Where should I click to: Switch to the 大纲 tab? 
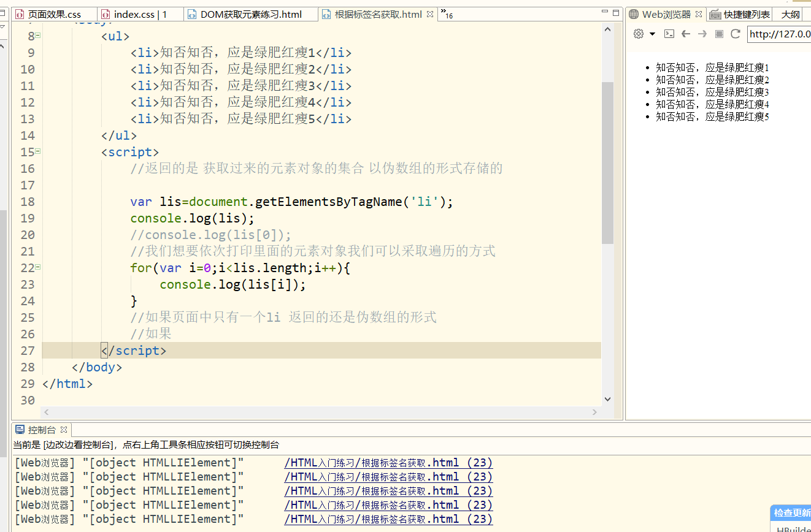pos(792,13)
